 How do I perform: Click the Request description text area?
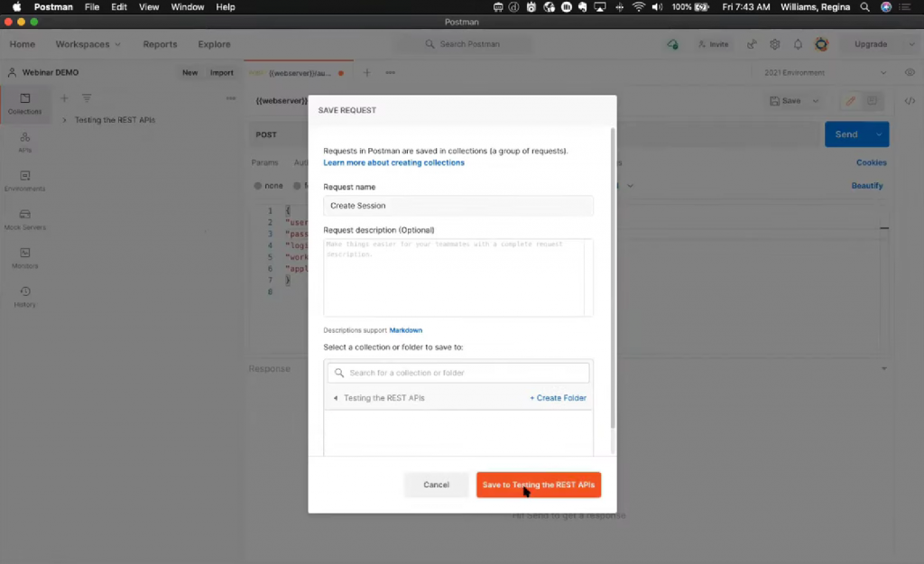(x=457, y=277)
